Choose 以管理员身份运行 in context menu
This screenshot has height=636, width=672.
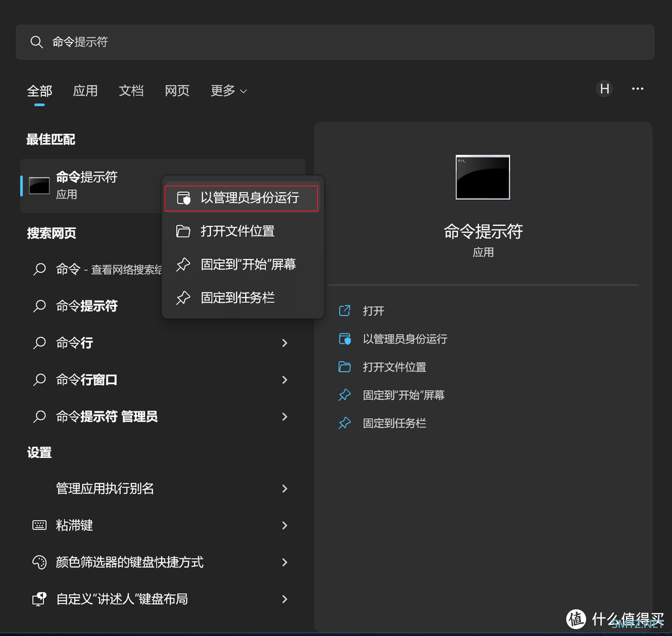241,198
